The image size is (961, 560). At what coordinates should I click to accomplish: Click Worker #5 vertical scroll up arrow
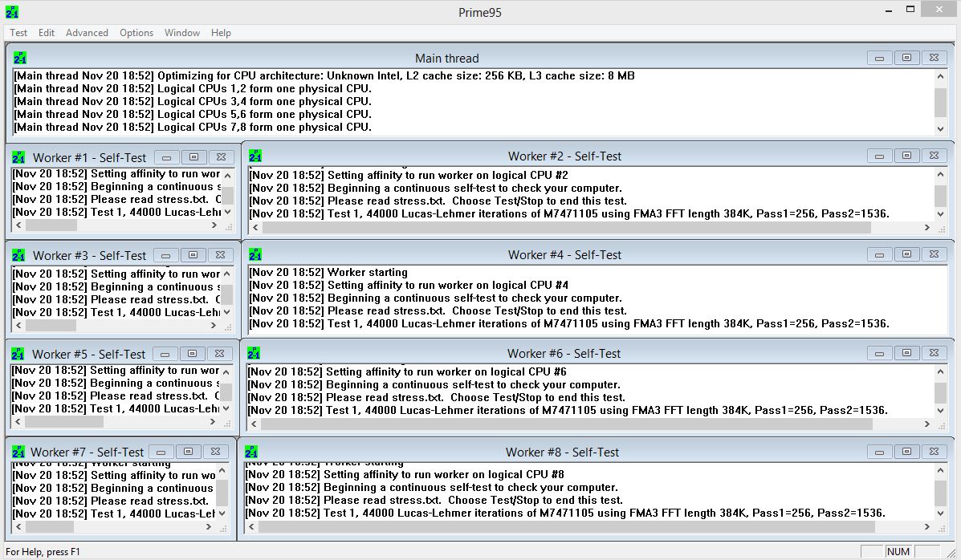click(226, 372)
